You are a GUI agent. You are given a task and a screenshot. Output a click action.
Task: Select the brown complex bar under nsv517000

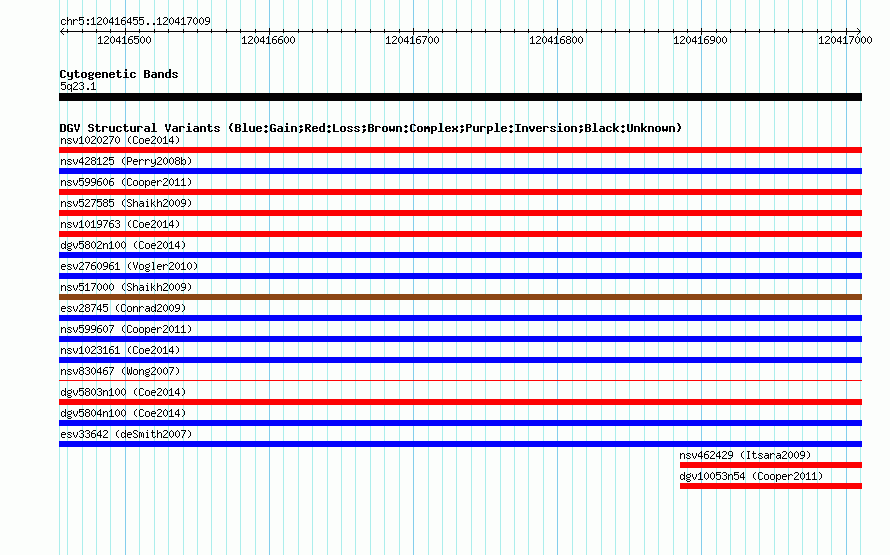(460, 297)
